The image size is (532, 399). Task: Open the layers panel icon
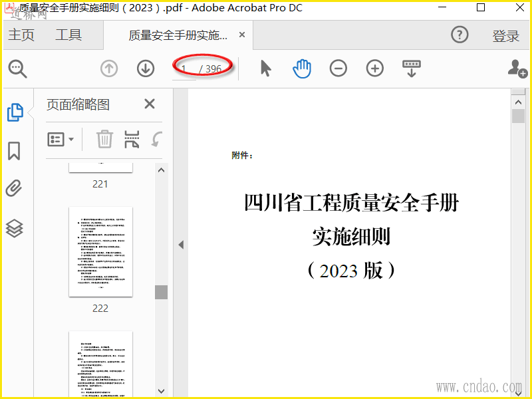click(x=14, y=228)
